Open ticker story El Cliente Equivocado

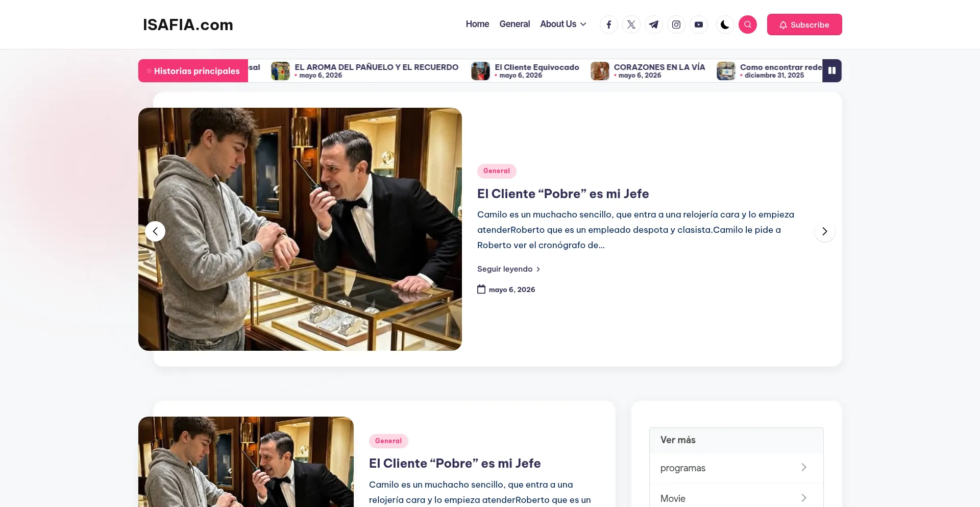[537, 67]
